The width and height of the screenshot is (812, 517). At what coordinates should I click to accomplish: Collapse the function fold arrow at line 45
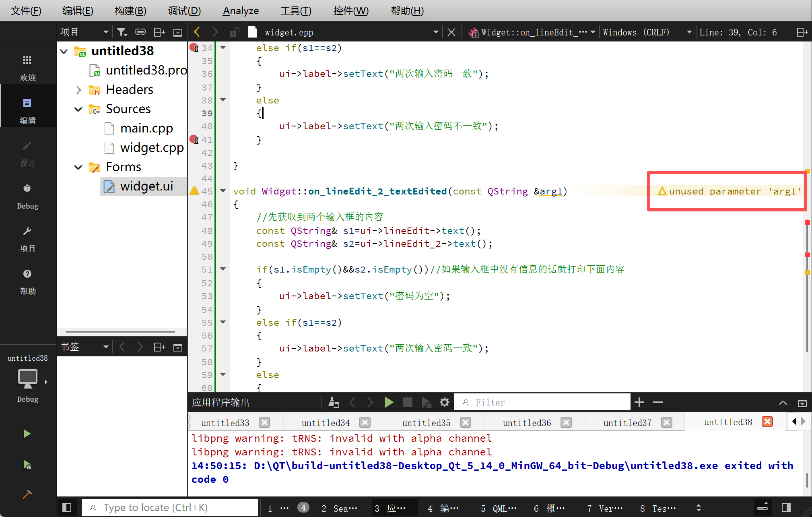click(223, 191)
